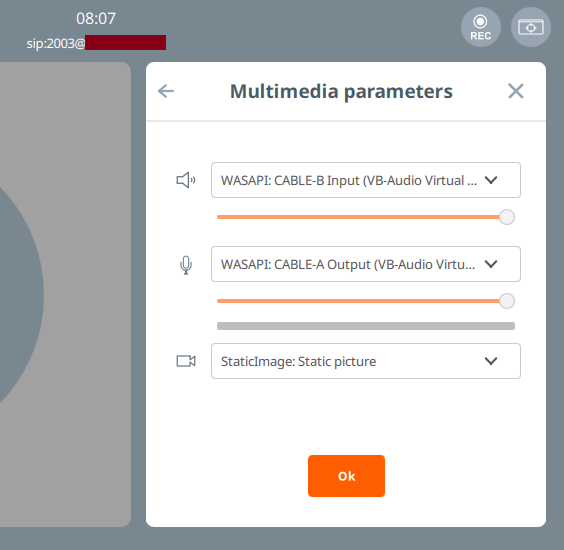This screenshot has height=550, width=564.
Task: Open the CABLE-B Input speaker dropdown
Action: pyautogui.click(x=365, y=180)
